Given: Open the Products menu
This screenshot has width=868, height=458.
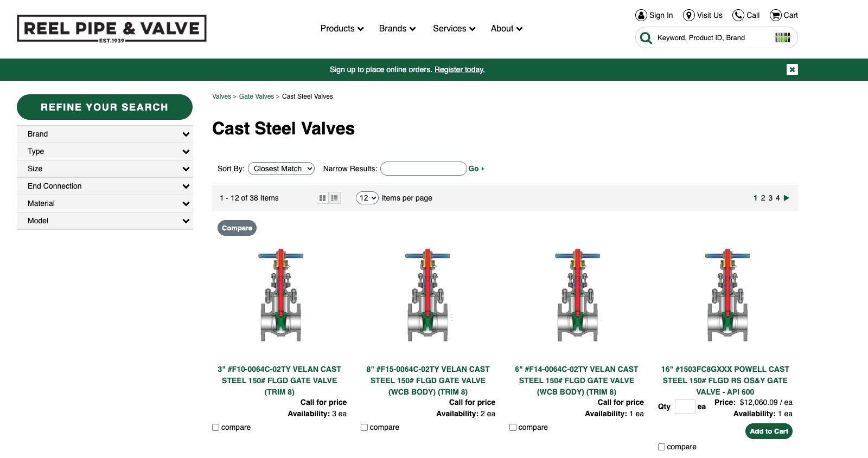Looking at the screenshot, I should coord(342,29).
